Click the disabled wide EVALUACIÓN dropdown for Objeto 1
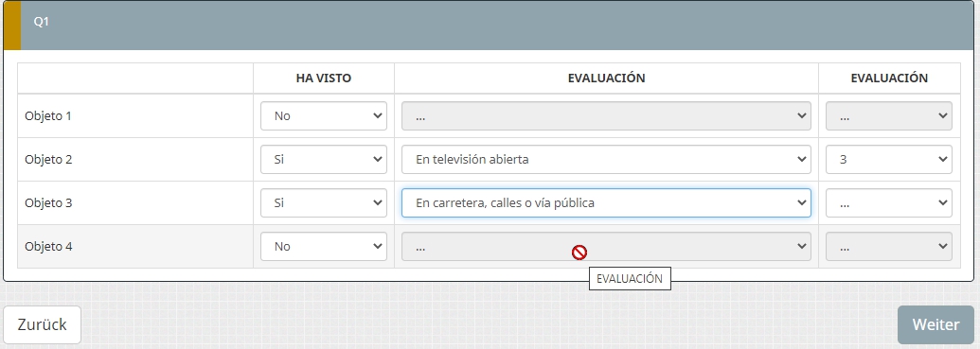 pos(606,116)
